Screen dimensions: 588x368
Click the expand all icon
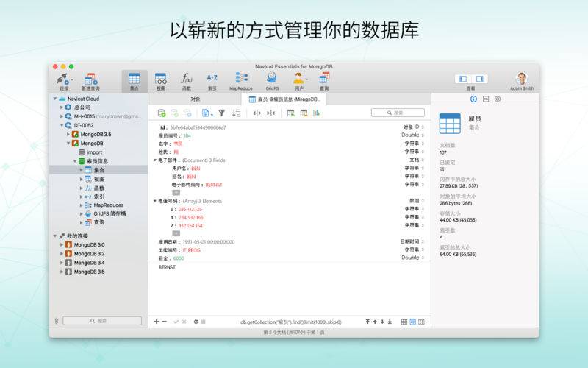[x=257, y=113]
